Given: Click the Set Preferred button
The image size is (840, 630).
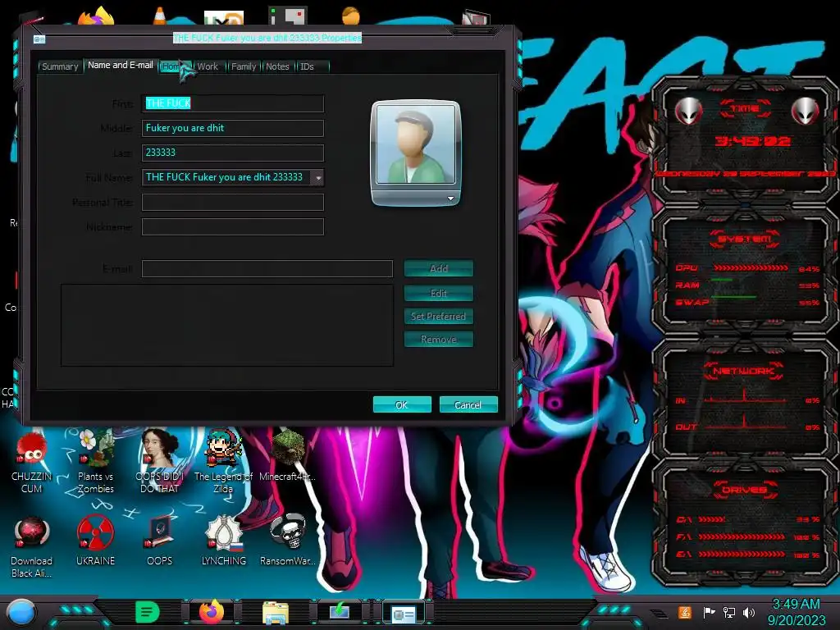Looking at the screenshot, I should point(439,316).
